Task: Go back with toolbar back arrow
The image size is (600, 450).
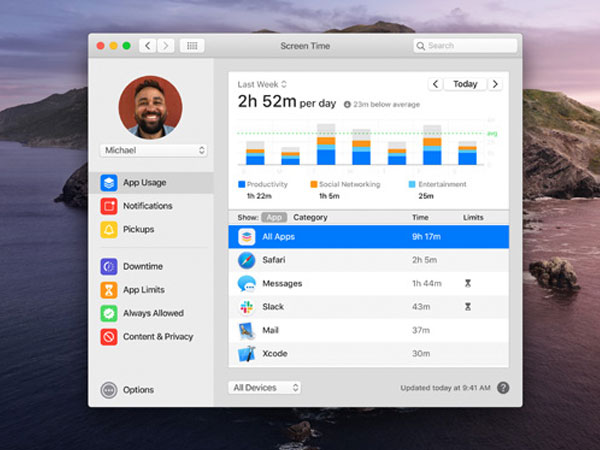Action: [147, 46]
